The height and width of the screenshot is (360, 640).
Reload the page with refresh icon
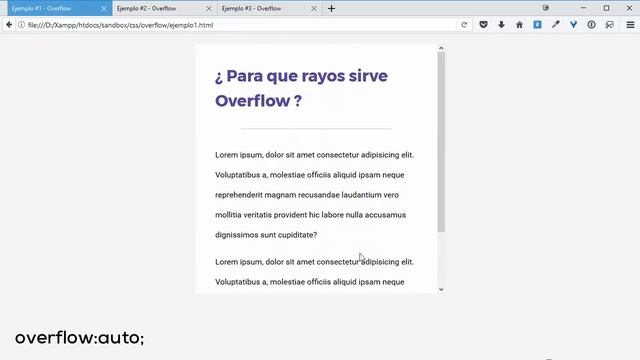coord(464,25)
